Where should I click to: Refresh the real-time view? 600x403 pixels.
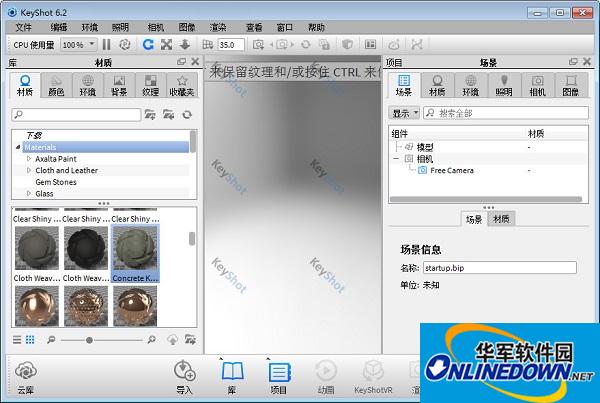[x=148, y=45]
